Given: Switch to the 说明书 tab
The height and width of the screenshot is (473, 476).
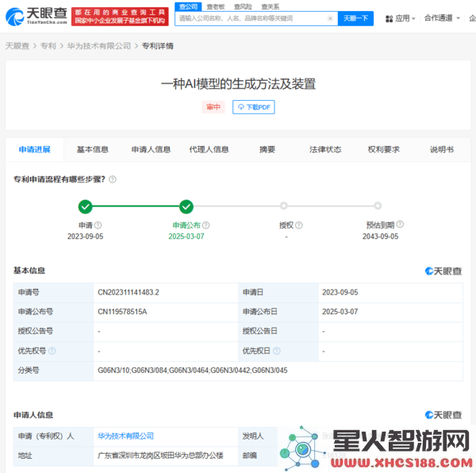Looking at the screenshot, I should 442,149.
